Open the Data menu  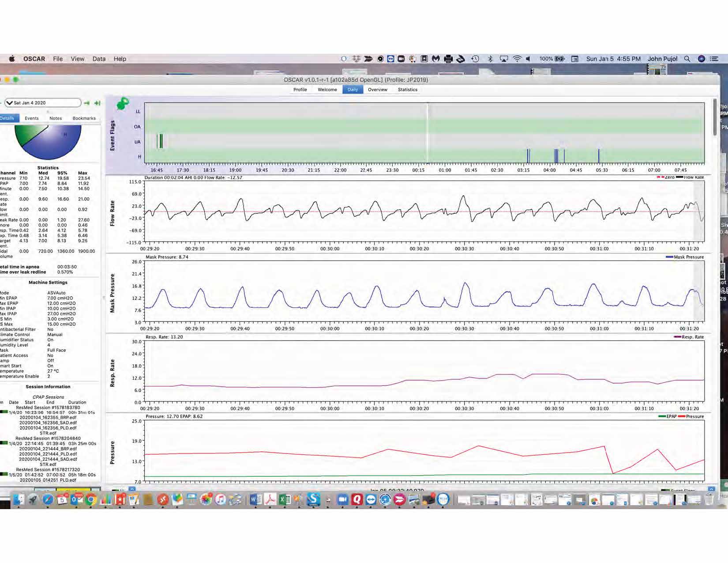pyautogui.click(x=99, y=59)
